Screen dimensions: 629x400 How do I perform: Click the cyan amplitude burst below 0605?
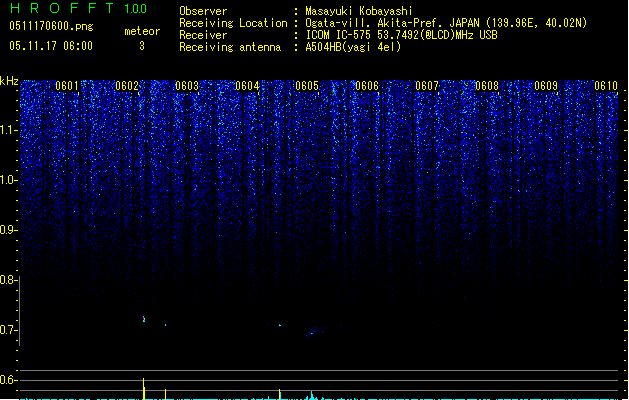[312, 396]
